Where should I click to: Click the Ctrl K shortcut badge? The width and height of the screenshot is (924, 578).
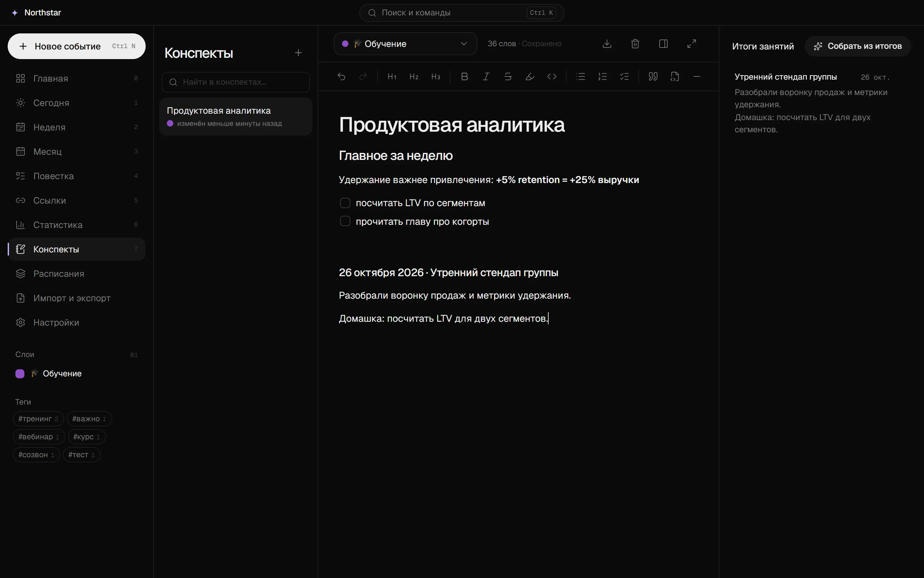pyautogui.click(x=541, y=13)
